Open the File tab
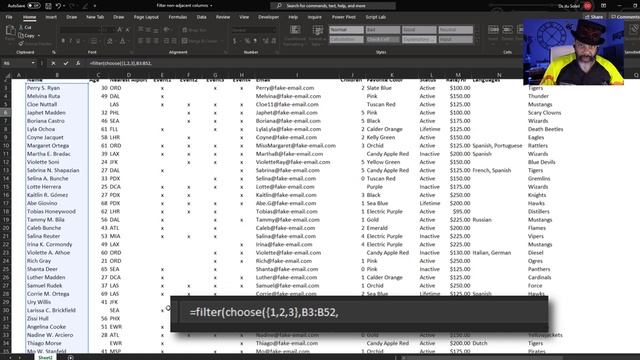This screenshot has height=360, width=640. [x=9, y=17]
